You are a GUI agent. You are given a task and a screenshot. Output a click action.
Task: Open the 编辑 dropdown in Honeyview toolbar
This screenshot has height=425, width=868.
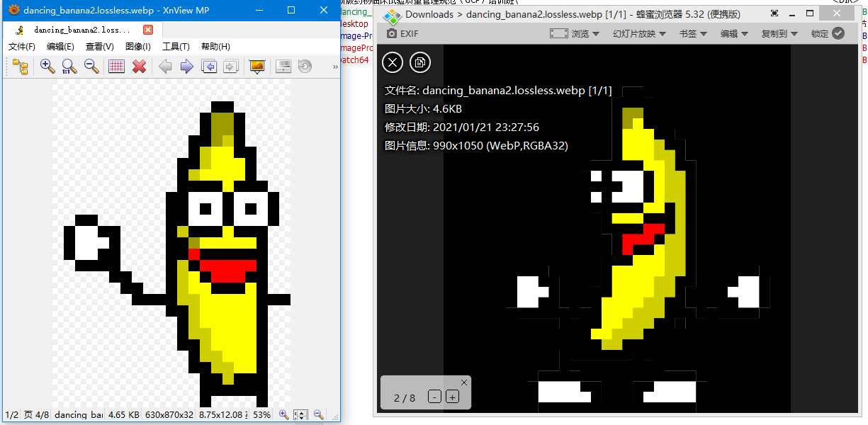(x=734, y=33)
